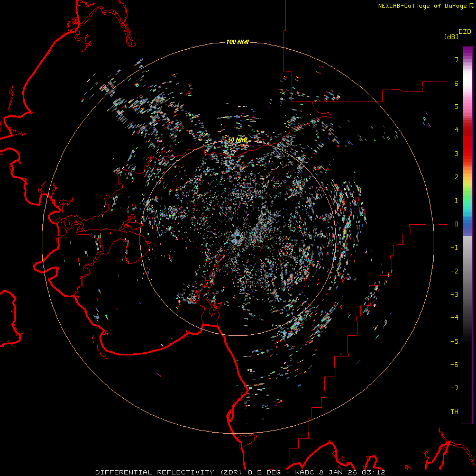Screen dimensions: 476x476
Task: Click the purple top of the color bar
Action: [x=467, y=52]
